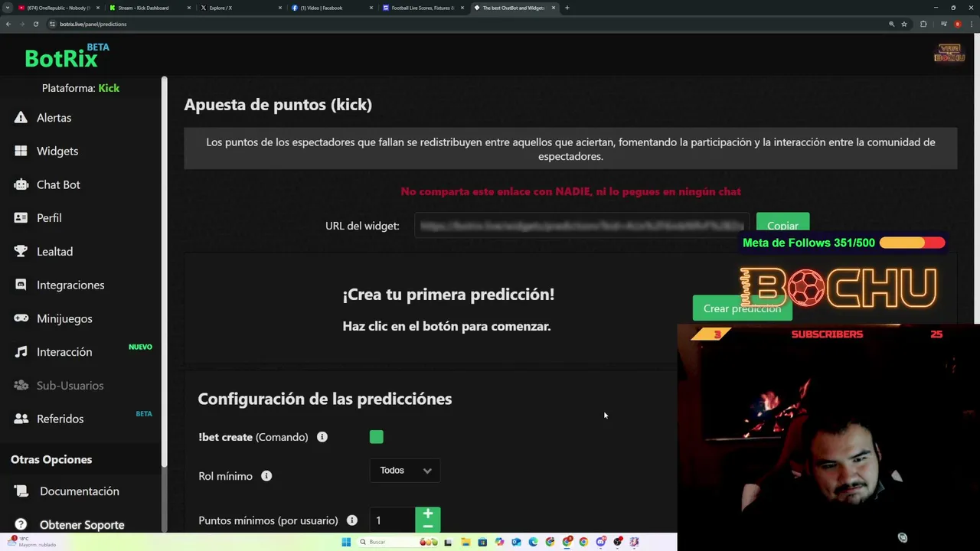Open the Chat Bot robot icon

coord(21,184)
